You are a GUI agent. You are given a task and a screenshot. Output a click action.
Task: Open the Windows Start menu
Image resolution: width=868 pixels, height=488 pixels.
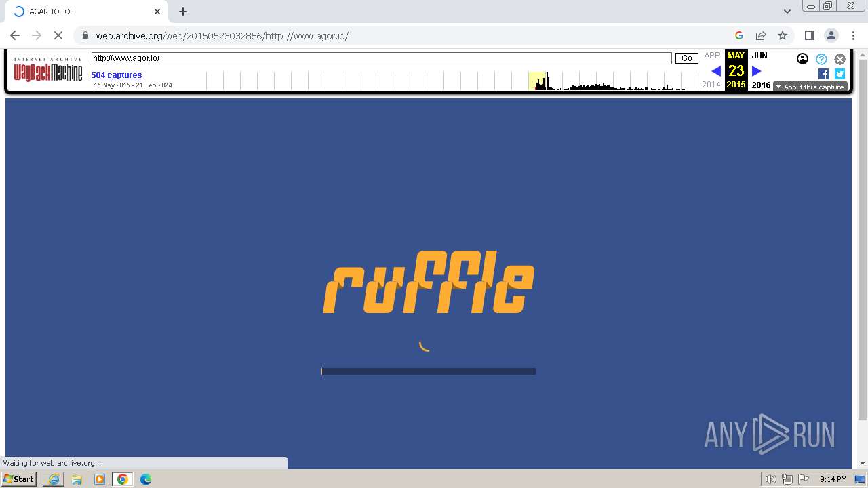point(19,479)
